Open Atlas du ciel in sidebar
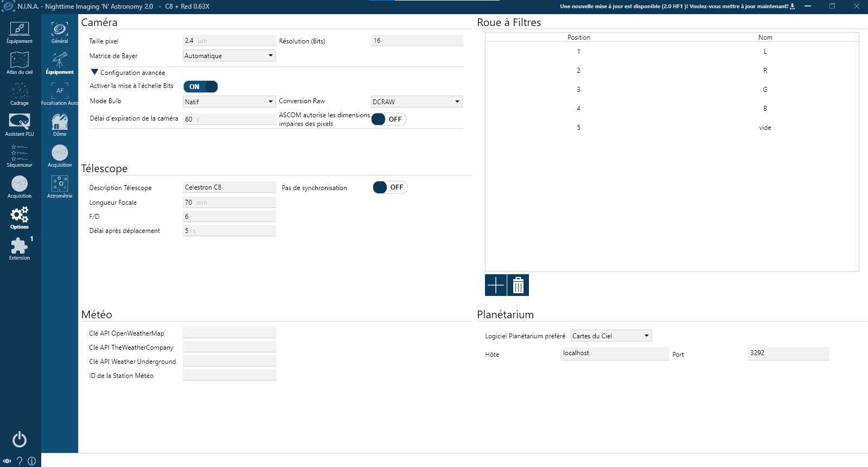Screen dimensions: 868x467 pyautogui.click(x=20, y=64)
